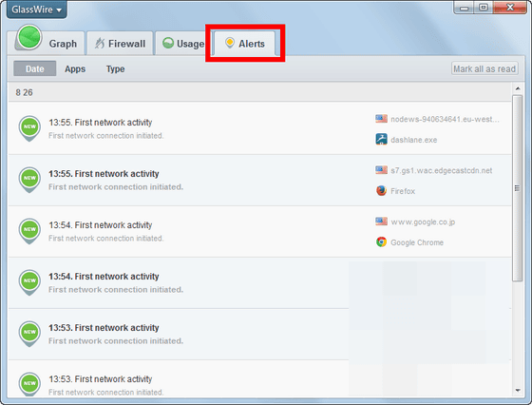532x405 pixels.
Task: Sort alerts by Date
Action: point(35,68)
